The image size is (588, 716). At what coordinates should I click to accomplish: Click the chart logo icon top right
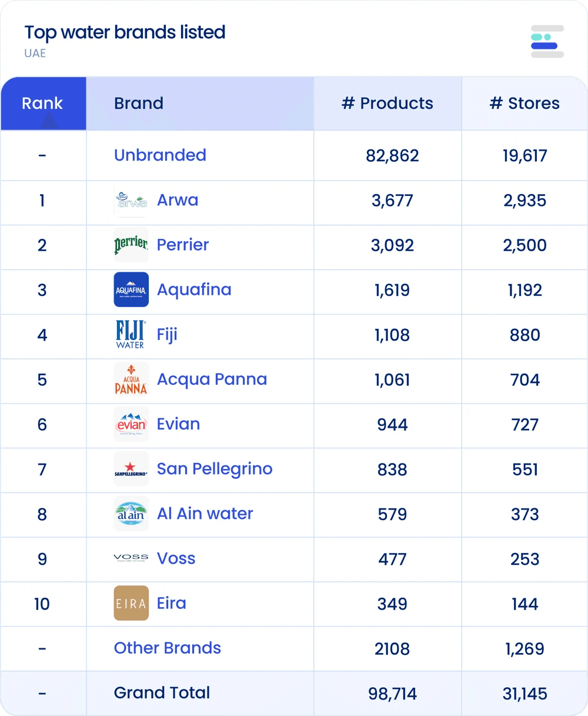tap(547, 41)
